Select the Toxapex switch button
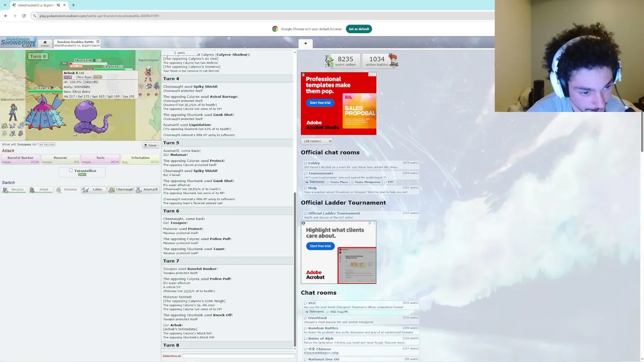The image size is (644, 362). click(x=13, y=190)
